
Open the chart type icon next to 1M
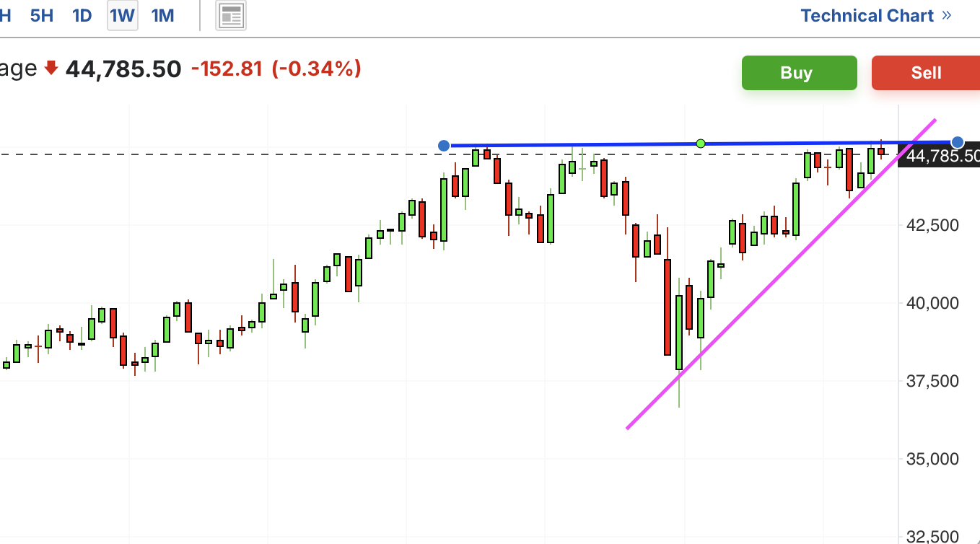(231, 15)
